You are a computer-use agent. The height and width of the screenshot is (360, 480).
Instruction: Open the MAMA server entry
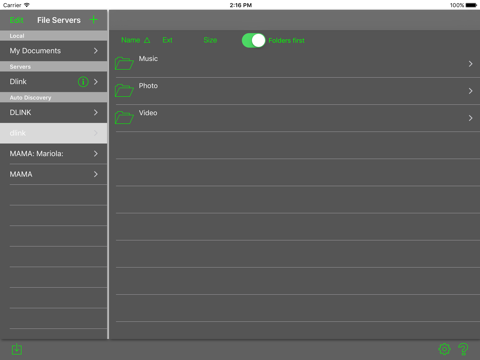click(x=53, y=174)
